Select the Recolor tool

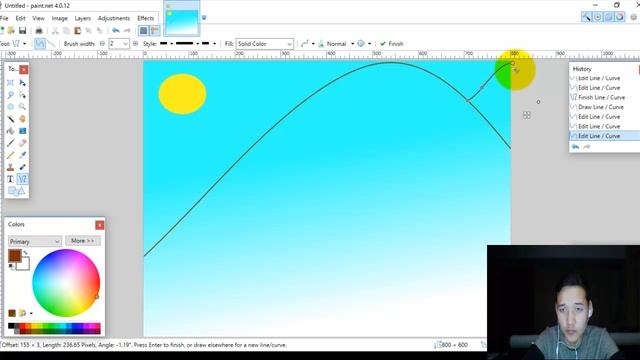22,167
